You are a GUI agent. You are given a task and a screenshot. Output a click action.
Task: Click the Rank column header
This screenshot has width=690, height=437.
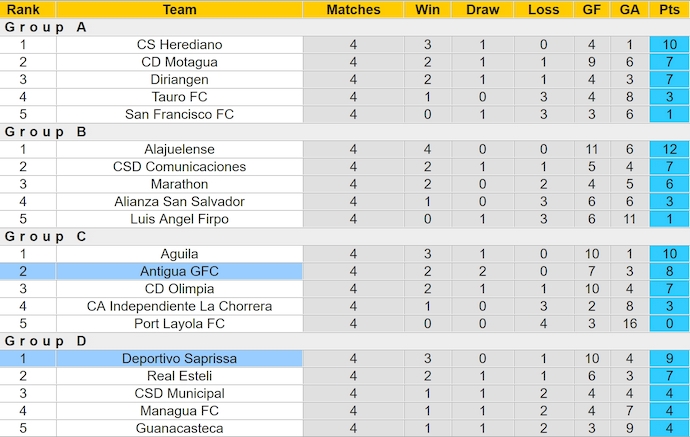coord(23,9)
